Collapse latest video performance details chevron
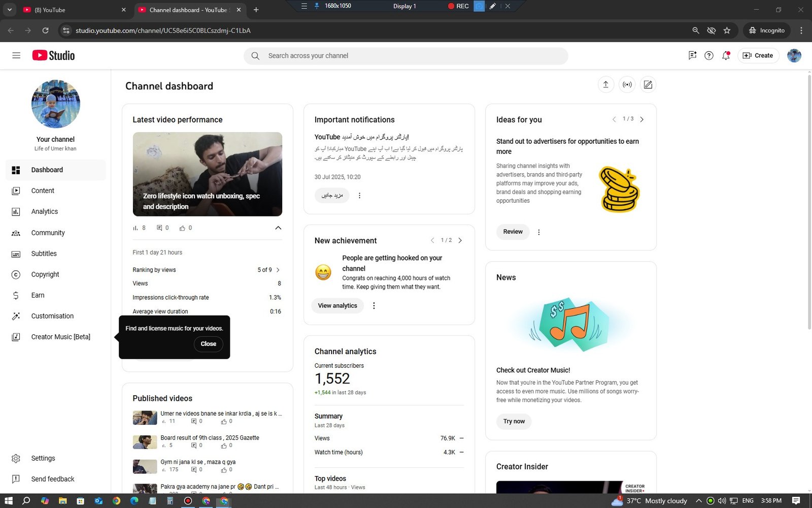 coord(278,228)
